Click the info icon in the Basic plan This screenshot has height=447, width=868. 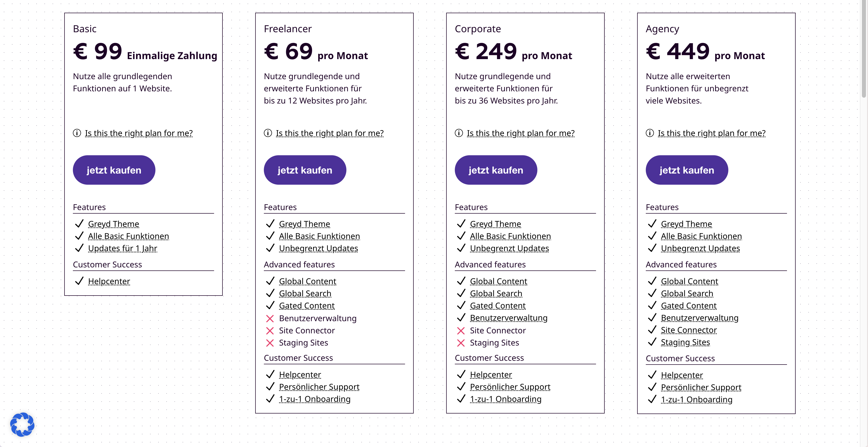pyautogui.click(x=77, y=133)
